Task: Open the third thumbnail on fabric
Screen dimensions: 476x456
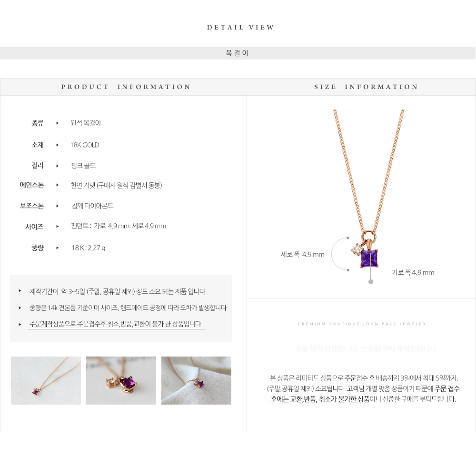Action: coord(196,380)
